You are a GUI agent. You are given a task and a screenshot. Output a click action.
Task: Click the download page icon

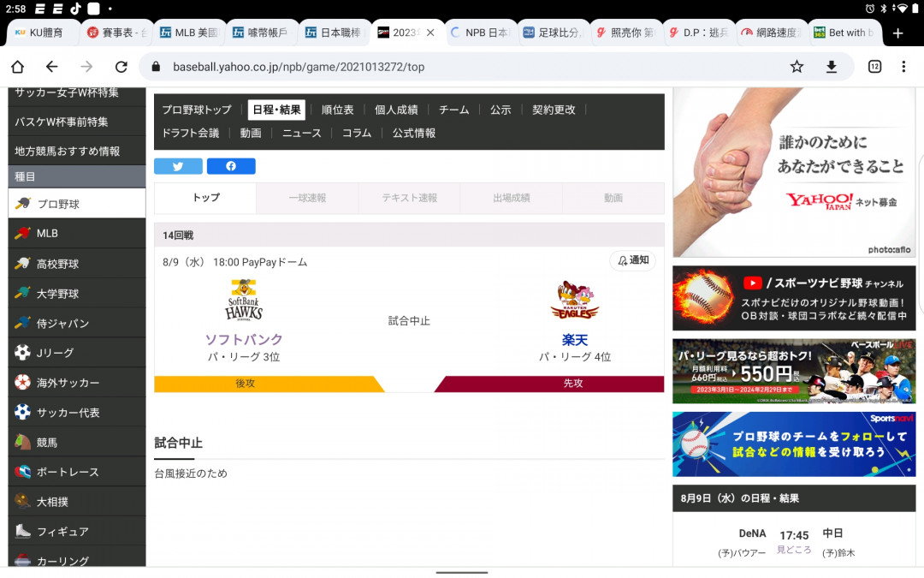[x=831, y=67]
